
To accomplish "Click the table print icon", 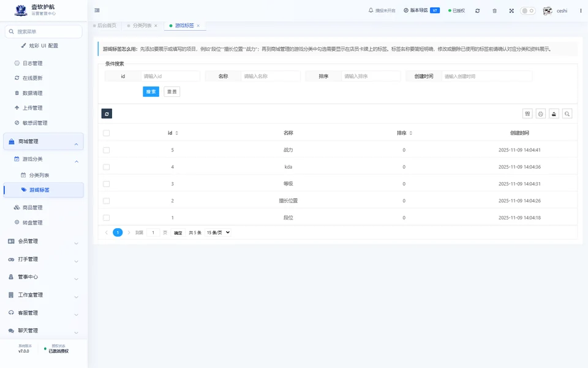I will (x=540, y=114).
